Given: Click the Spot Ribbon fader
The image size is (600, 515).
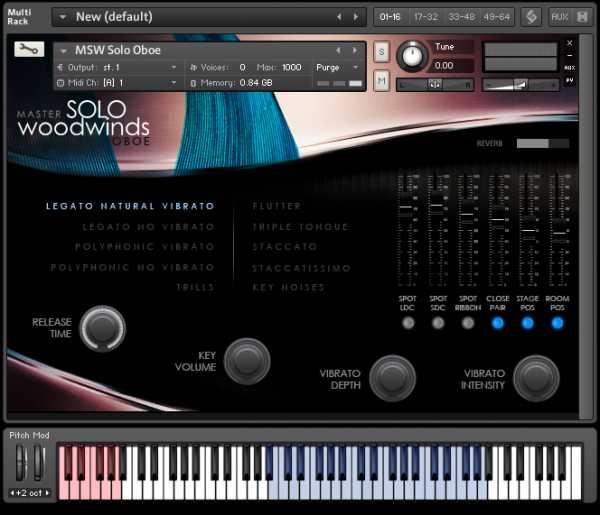Looking at the screenshot, I should pyautogui.click(x=467, y=215).
